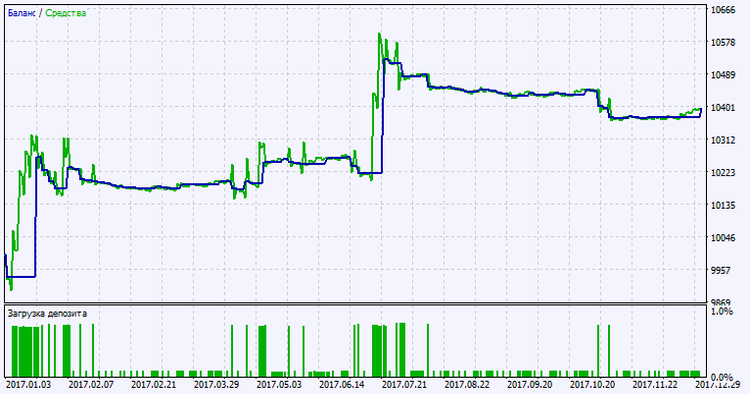Image resolution: width=750 pixels, height=394 pixels.
Task: Click the 10135 axis value
Action: click(x=723, y=205)
